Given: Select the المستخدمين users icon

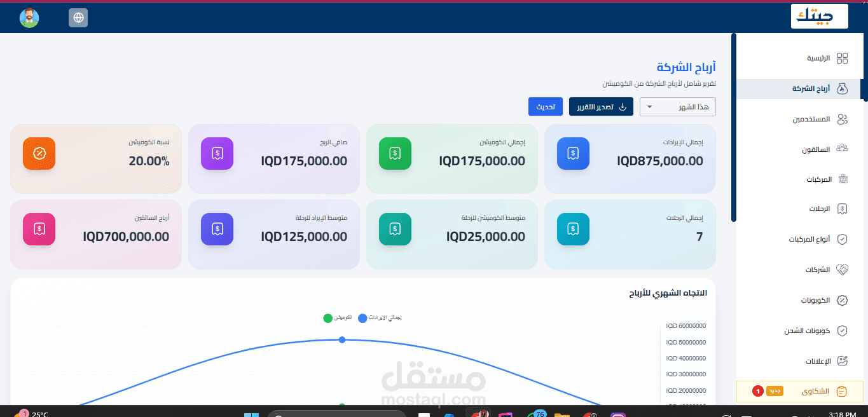Looking at the screenshot, I should 842,119.
